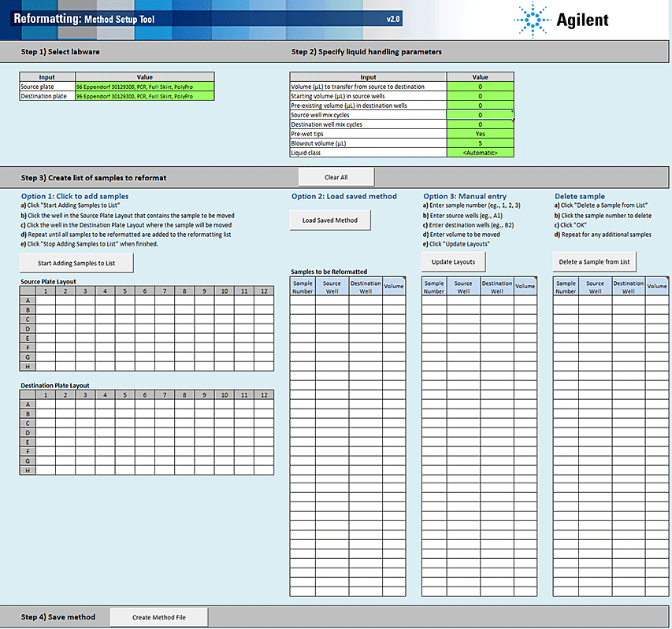This screenshot has height=629, width=672.
Task: Select well H12 in Destination Plate Layout
Action: (x=264, y=470)
